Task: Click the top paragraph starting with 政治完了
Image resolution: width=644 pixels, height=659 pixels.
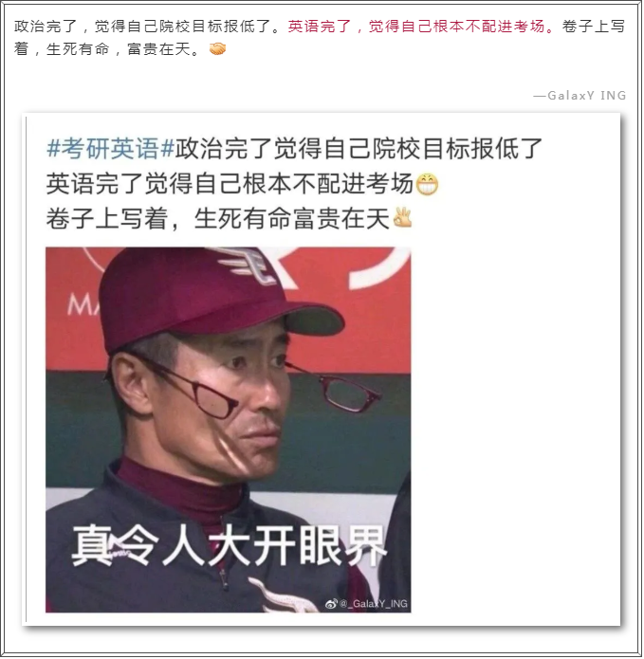Action: tap(320, 38)
